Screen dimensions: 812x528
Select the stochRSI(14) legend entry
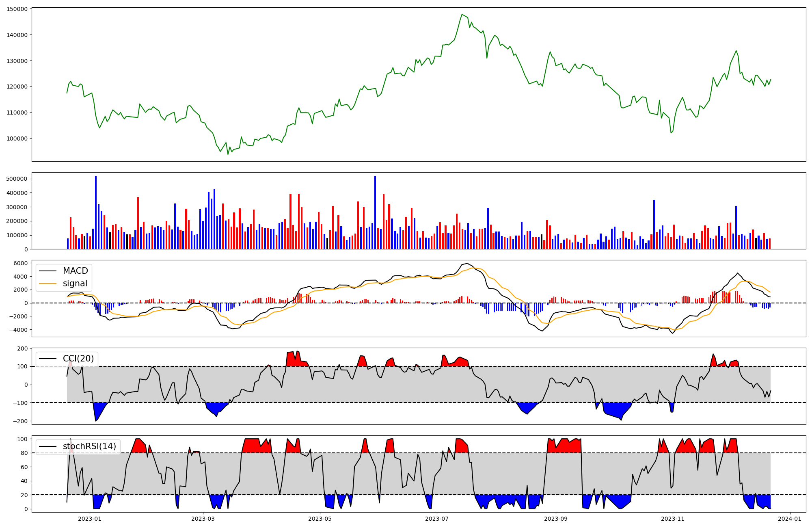click(x=89, y=446)
